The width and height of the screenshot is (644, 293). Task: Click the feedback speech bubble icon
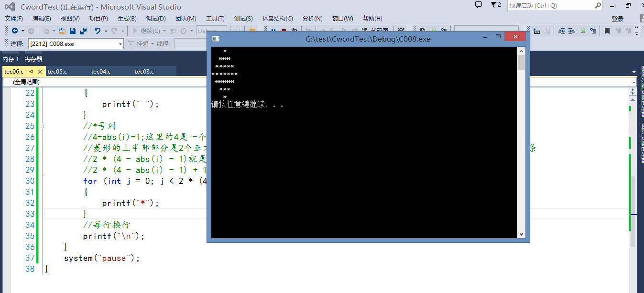(479, 5)
